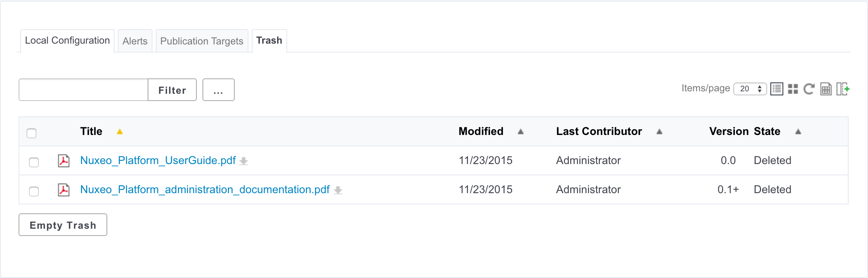The height and width of the screenshot is (278, 868).
Task: Open the Items/page dropdown
Action: coord(750,89)
